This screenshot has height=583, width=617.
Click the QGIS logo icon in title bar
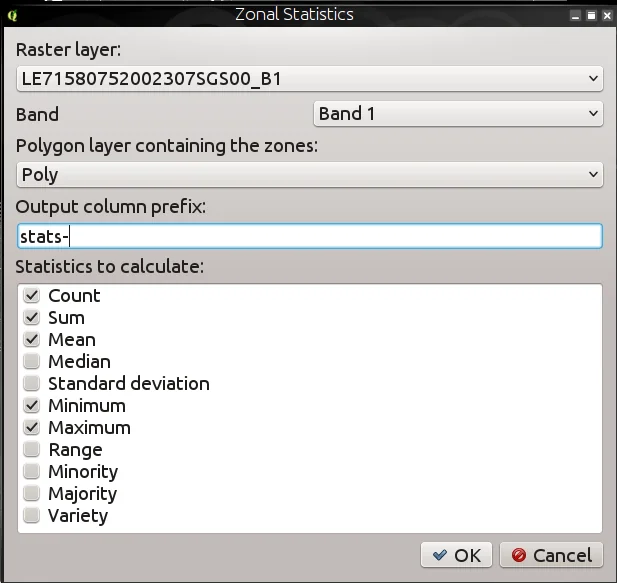[11, 15]
